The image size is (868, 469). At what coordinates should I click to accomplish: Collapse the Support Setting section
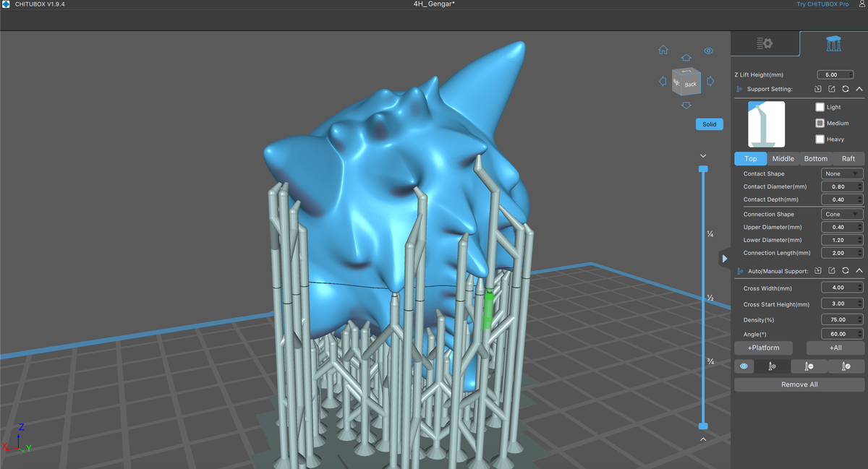tap(859, 89)
